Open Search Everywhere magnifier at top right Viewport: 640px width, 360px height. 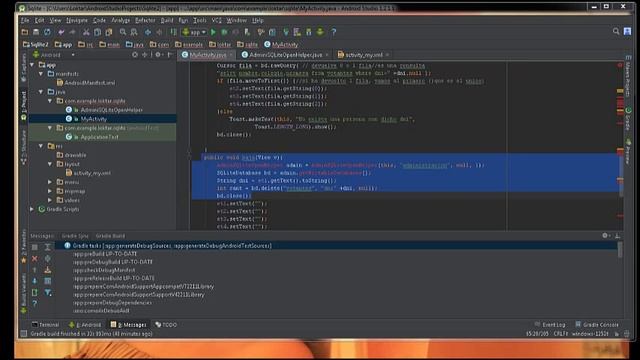(616, 31)
